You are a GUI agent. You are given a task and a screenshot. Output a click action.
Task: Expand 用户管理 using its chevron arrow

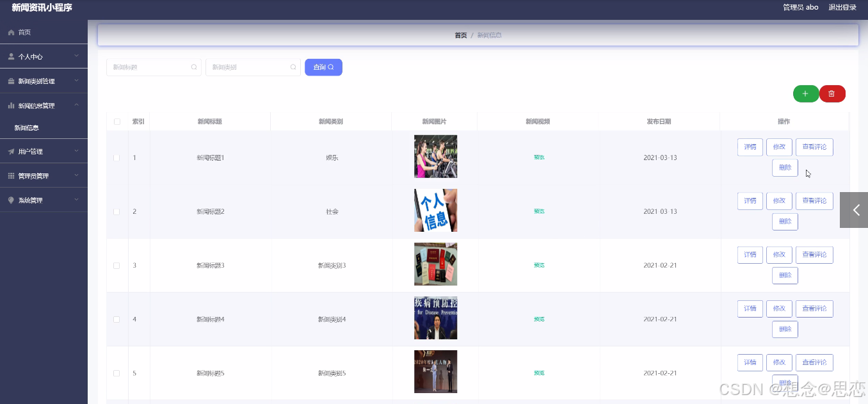click(76, 151)
